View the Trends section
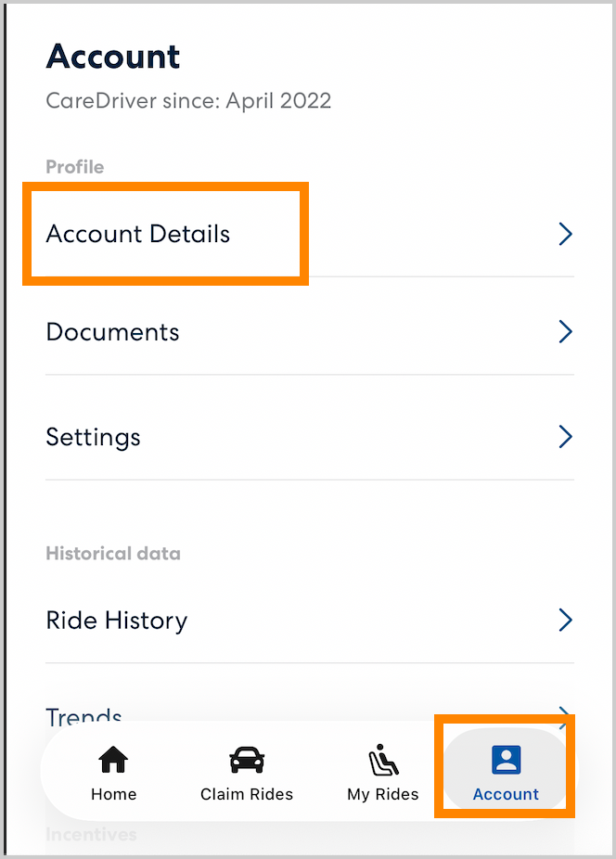Viewport: 616px width, 859px height. (83, 714)
